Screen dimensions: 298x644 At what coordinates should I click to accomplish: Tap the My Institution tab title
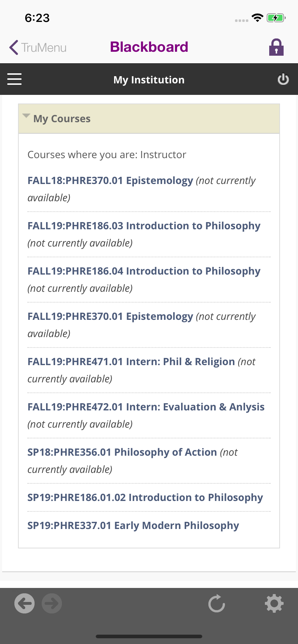pos(149,80)
